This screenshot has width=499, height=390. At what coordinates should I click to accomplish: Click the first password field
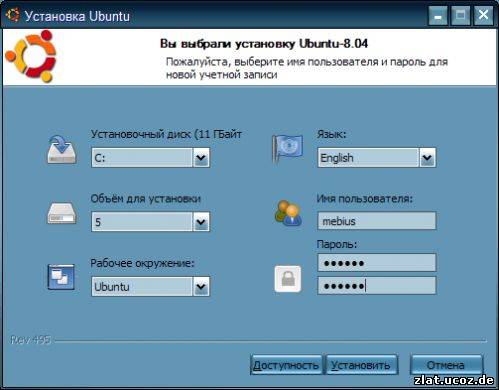click(377, 263)
